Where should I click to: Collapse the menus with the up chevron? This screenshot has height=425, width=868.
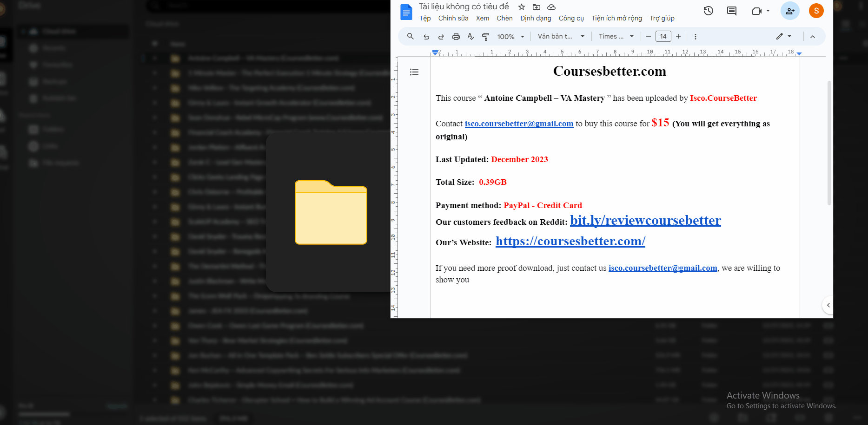[813, 37]
